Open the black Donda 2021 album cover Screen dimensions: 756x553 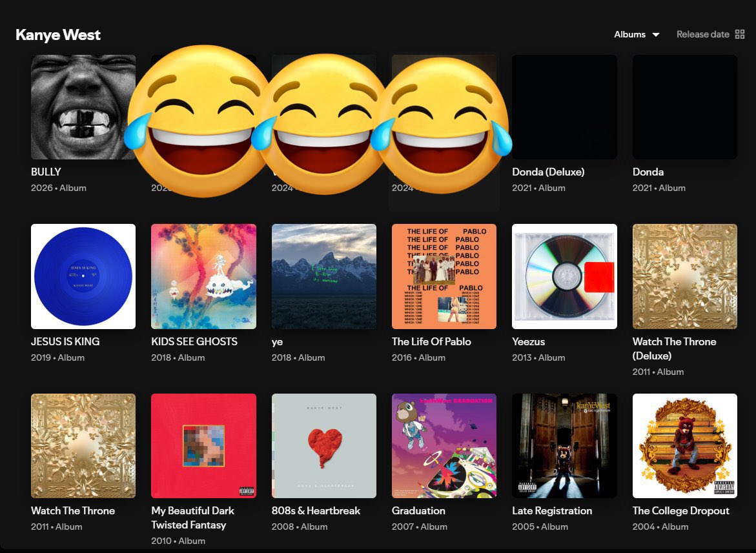pos(684,107)
